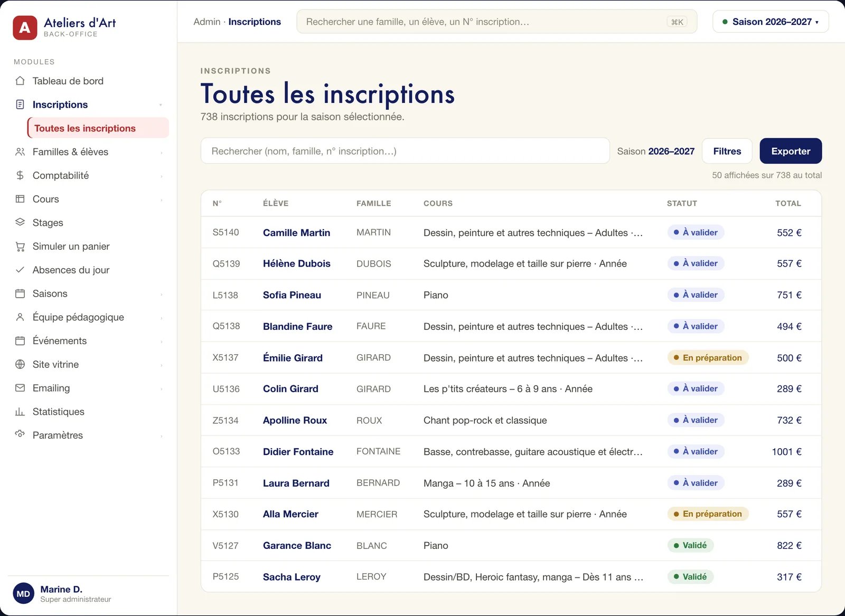The image size is (845, 616).
Task: Focus the Rechercher nom, famille search field
Action: (405, 151)
